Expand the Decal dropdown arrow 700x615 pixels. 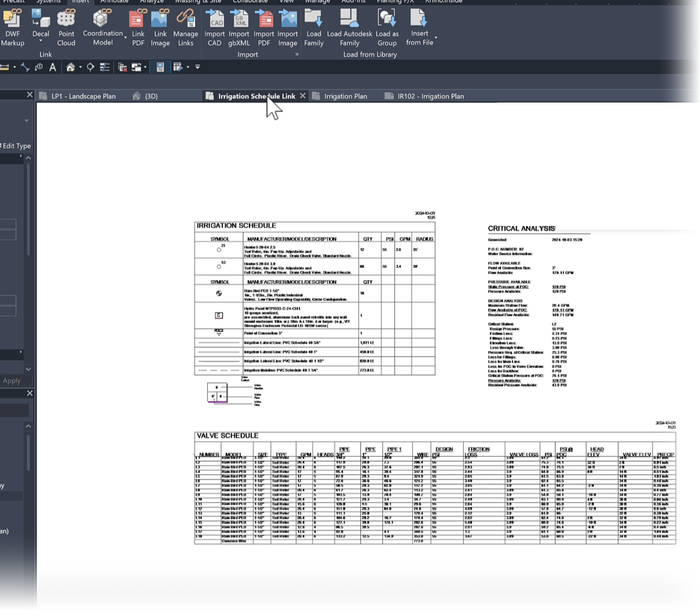coord(41,41)
